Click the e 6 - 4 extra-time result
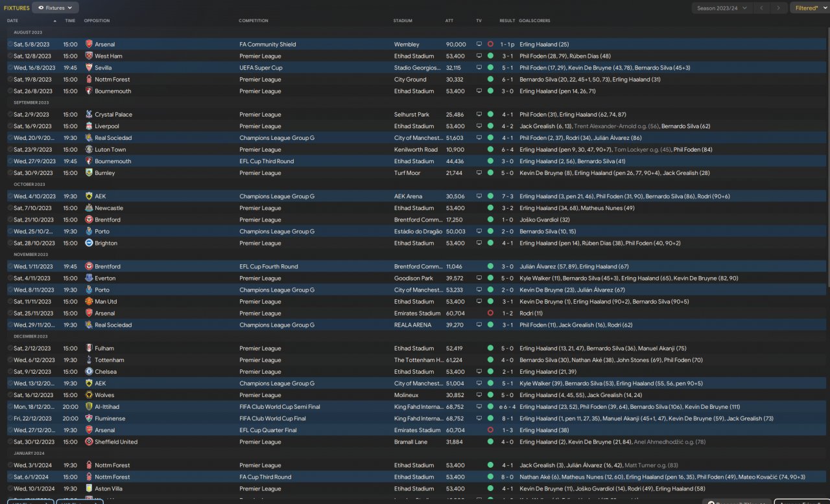Viewport: 830px width, 504px height. pyautogui.click(x=506, y=406)
